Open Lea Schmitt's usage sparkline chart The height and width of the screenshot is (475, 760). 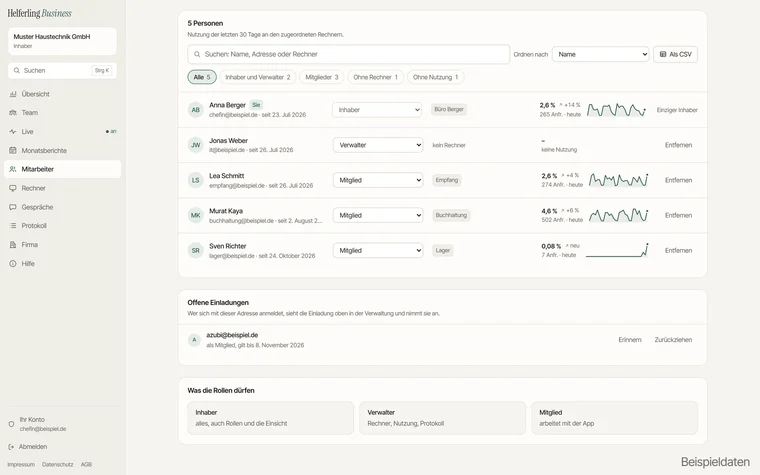click(x=618, y=180)
